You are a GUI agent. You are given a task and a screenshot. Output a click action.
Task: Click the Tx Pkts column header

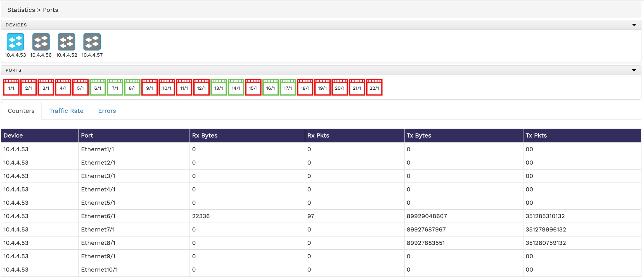tap(536, 135)
